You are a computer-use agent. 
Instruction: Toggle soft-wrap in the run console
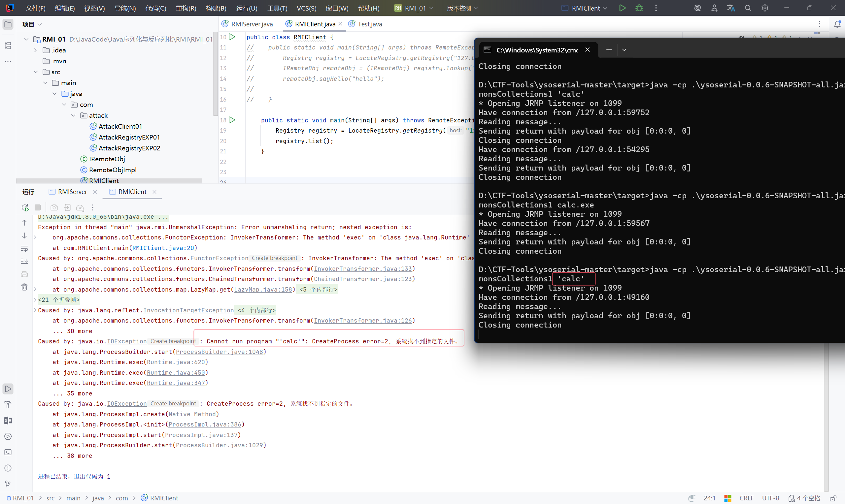coord(24,249)
